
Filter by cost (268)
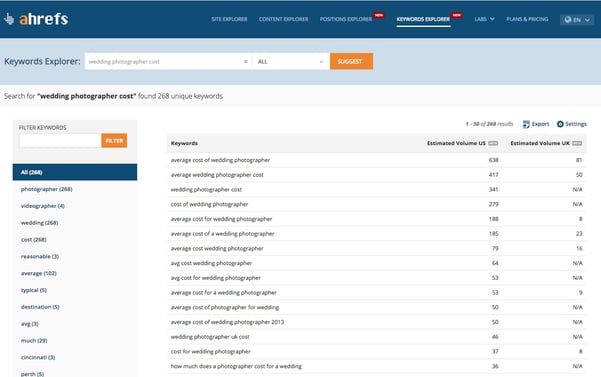34,239
